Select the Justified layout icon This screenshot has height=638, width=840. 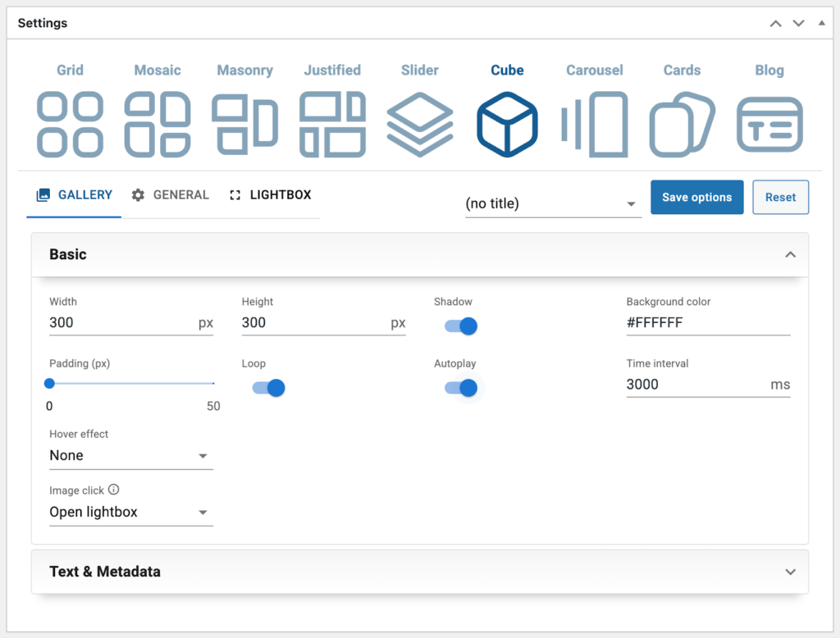[x=332, y=124]
